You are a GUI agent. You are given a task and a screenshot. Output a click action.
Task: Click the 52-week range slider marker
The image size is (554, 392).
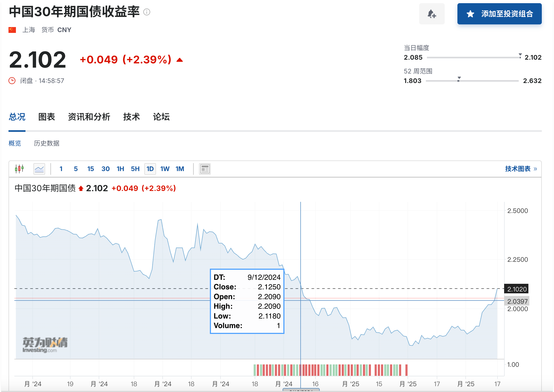[459, 79]
